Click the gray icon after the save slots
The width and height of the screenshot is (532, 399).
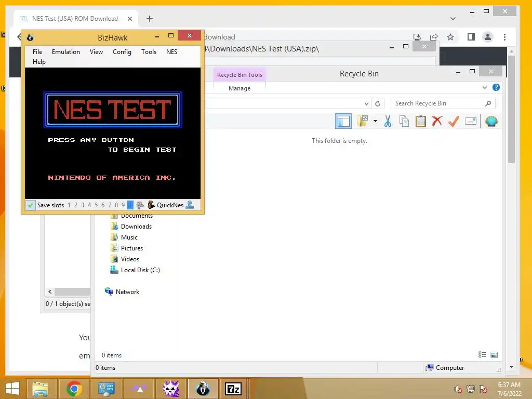(140, 205)
